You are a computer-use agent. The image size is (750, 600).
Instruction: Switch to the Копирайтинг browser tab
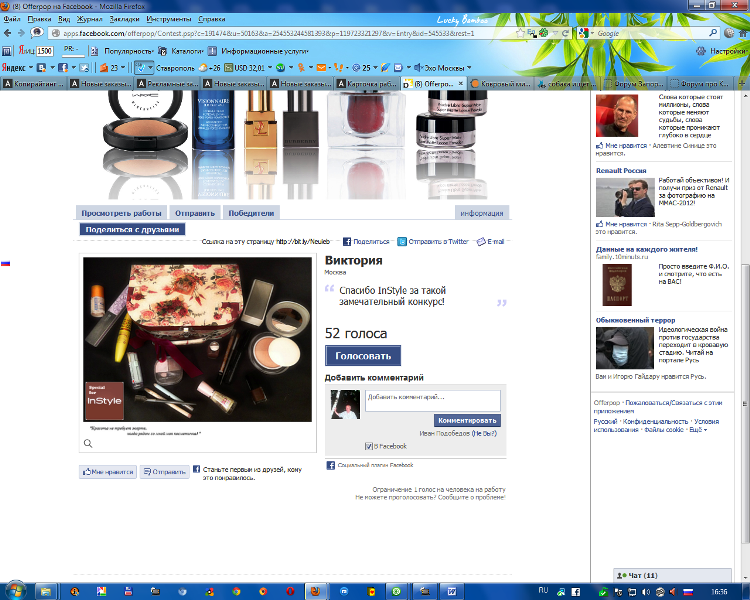(33, 83)
